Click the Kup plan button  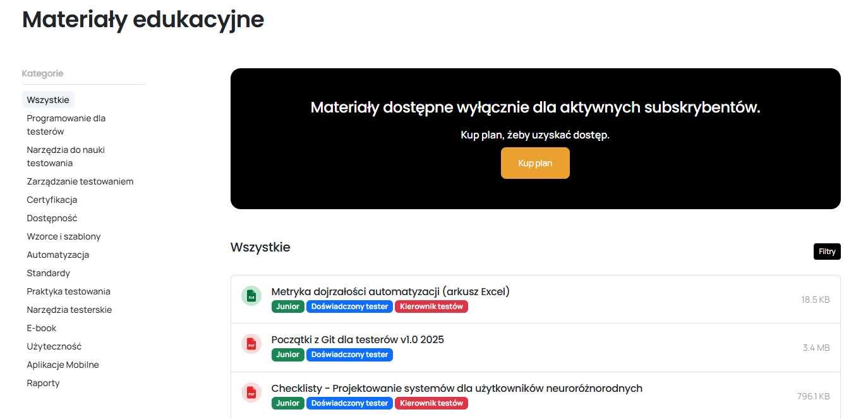pyautogui.click(x=534, y=162)
